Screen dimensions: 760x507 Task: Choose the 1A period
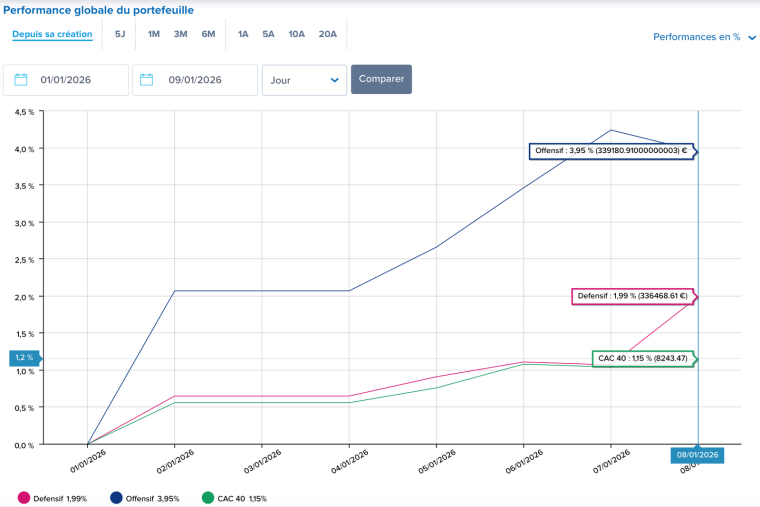[x=243, y=34]
